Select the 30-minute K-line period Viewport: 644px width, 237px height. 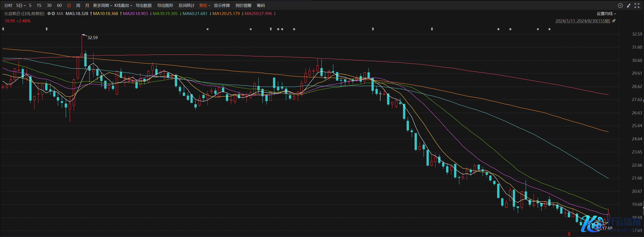[x=49, y=6]
